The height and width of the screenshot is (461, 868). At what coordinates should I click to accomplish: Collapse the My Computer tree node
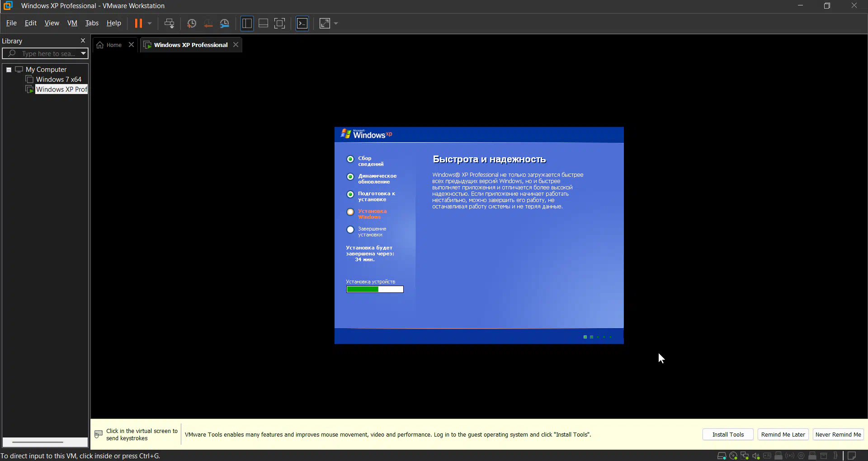click(x=9, y=70)
